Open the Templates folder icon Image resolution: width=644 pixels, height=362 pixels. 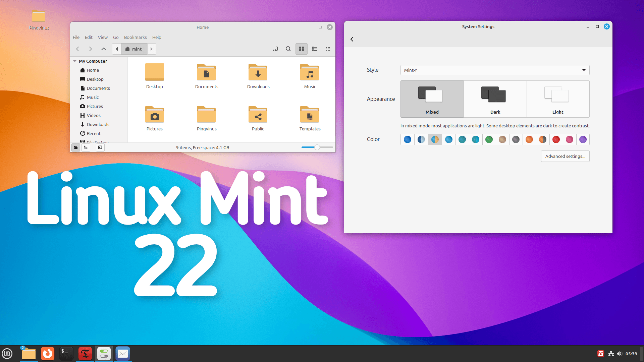[x=310, y=118]
